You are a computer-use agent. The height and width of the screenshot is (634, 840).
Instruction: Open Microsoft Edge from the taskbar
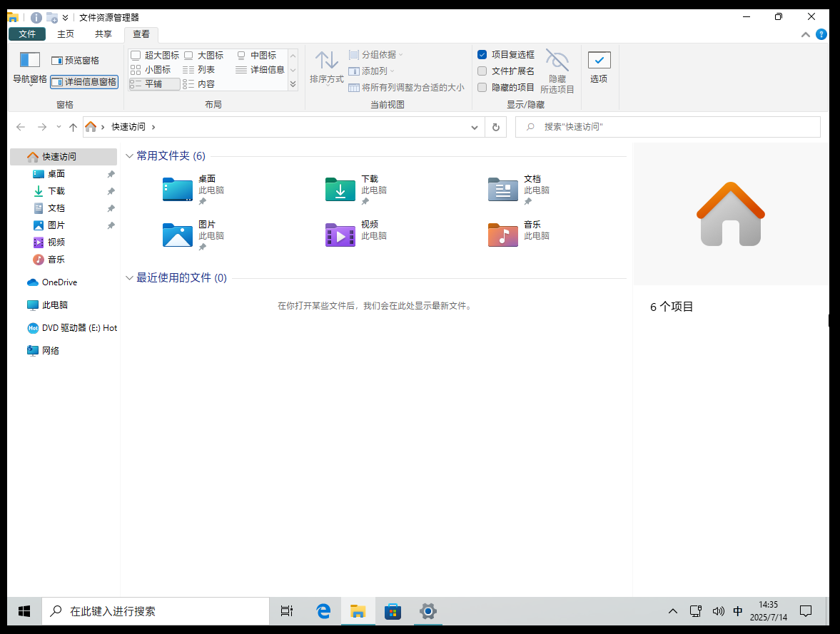323,611
